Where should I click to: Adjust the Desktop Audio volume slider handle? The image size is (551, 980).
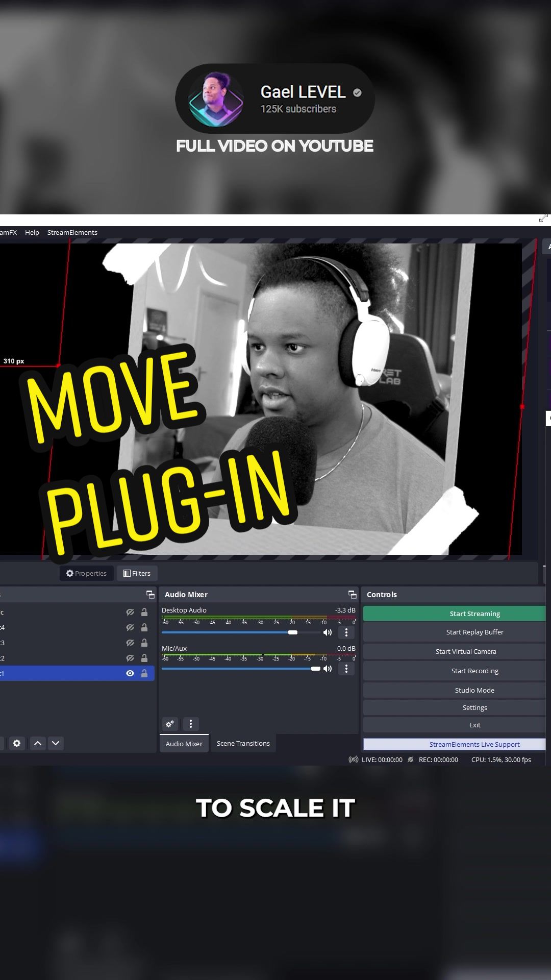(x=293, y=632)
